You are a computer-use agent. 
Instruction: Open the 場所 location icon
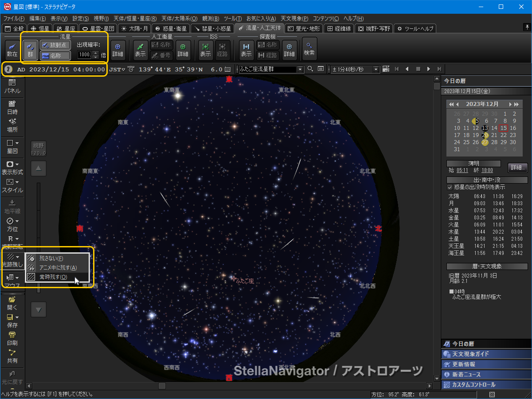coord(12,125)
